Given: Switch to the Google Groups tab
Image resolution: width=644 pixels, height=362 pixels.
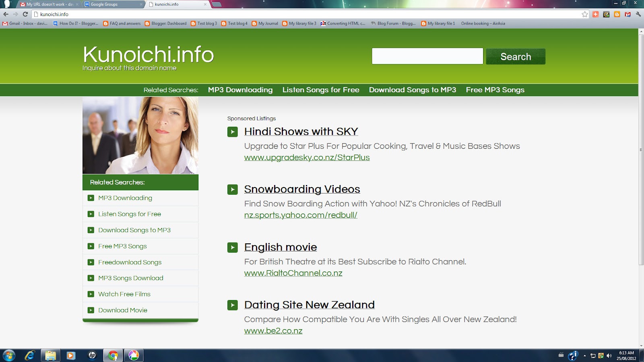Looking at the screenshot, I should point(114,4).
